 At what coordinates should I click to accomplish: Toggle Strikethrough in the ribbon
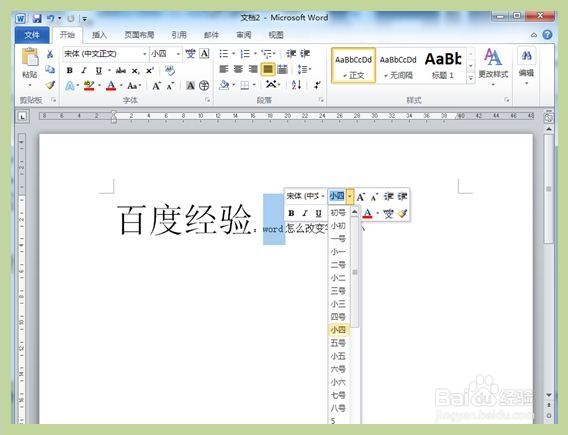point(121,70)
